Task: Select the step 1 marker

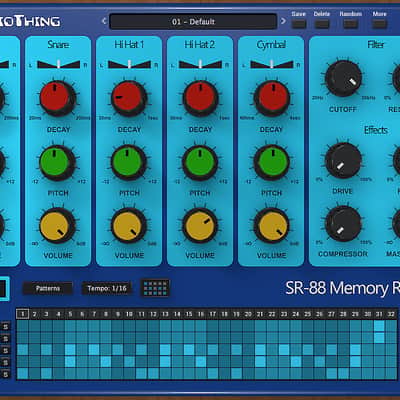Action: click(22, 314)
